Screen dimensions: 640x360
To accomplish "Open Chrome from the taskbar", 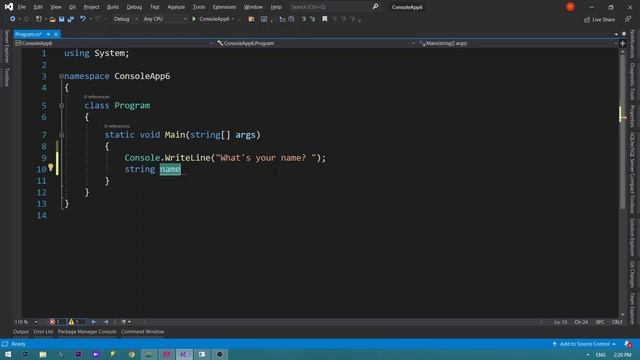I will point(131,354).
